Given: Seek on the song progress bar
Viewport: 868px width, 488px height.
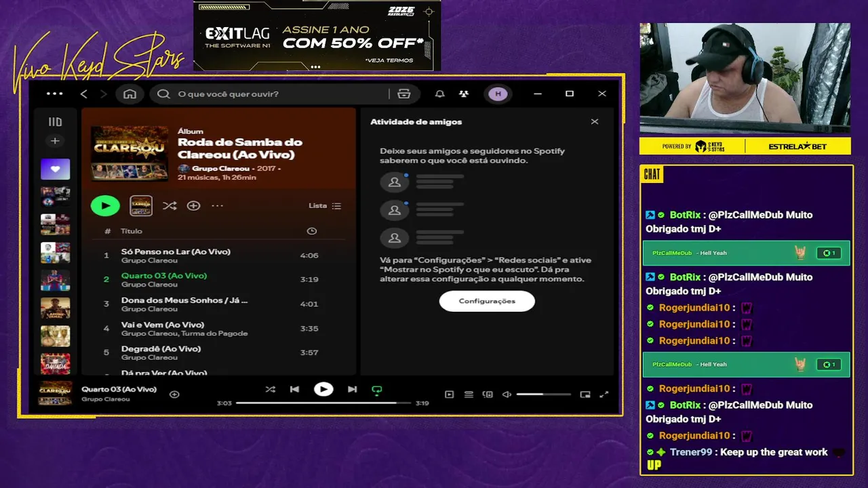Looking at the screenshot, I should pos(323,403).
